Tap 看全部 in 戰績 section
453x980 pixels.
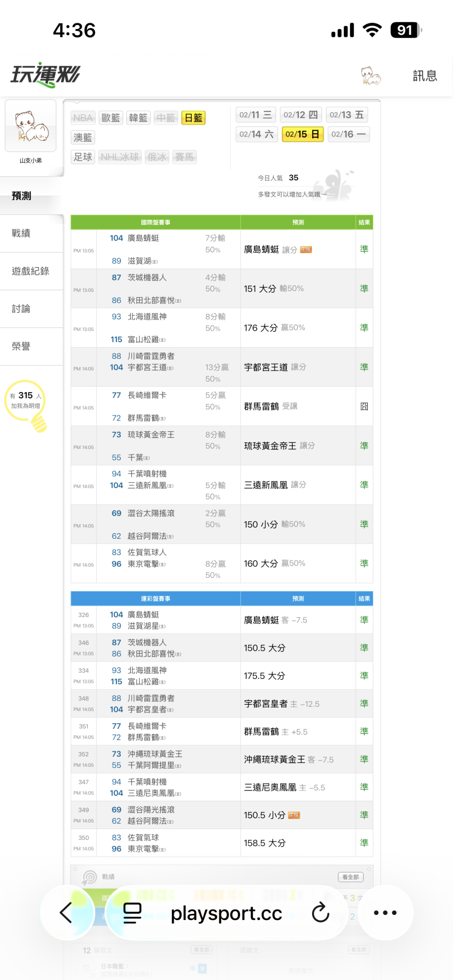coord(351,877)
